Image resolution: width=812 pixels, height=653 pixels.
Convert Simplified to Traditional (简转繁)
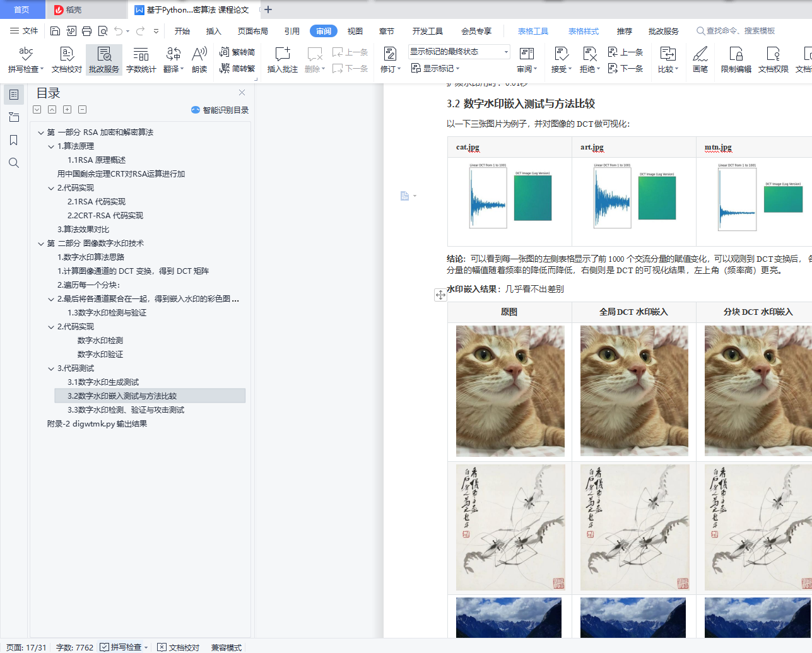point(237,68)
